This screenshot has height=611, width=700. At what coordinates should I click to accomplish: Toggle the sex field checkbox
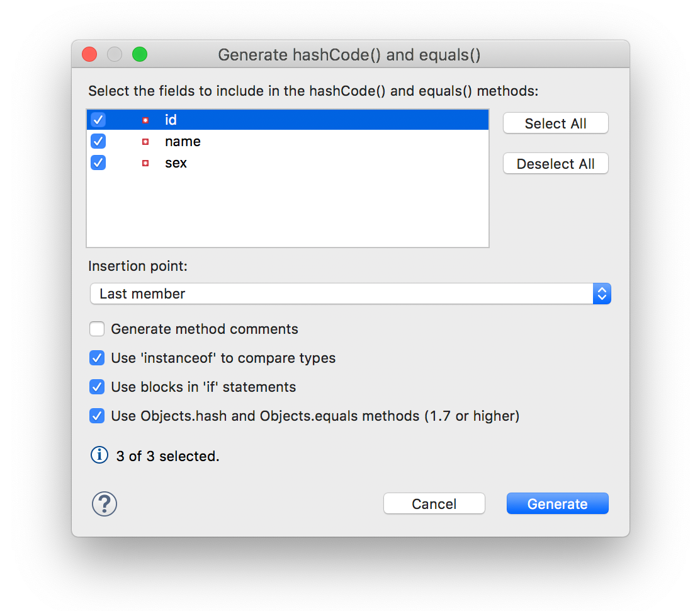[x=98, y=163]
